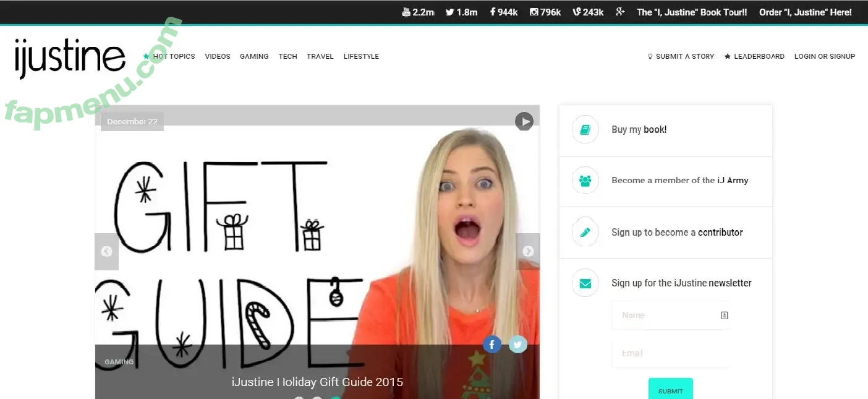Share the gift guide on Twitter
Viewport: 868px width, 399px height.
click(x=518, y=345)
